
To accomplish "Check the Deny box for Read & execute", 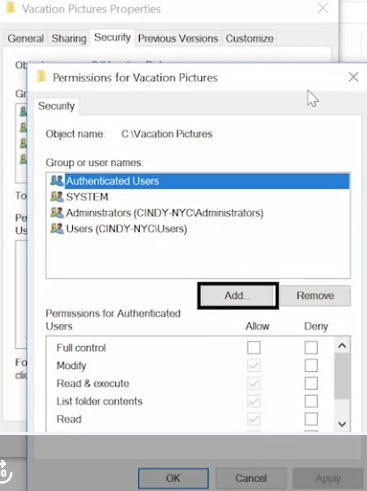I will [311, 383].
